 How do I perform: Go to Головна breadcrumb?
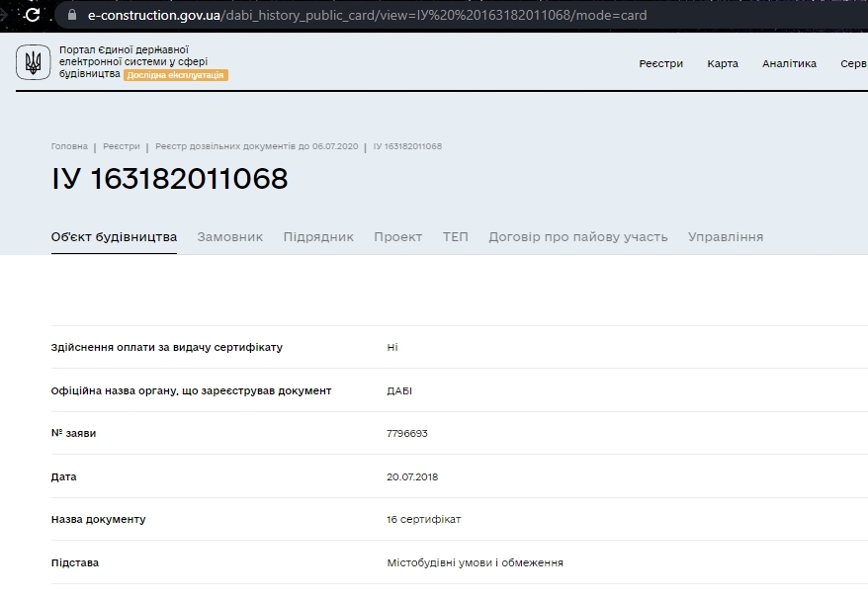tap(69, 146)
